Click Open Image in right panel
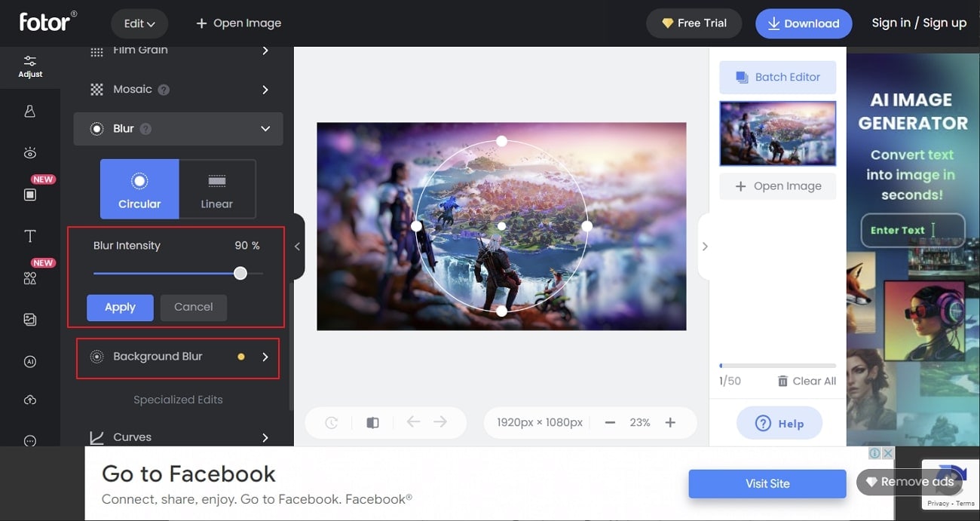This screenshot has width=980, height=521. (778, 186)
